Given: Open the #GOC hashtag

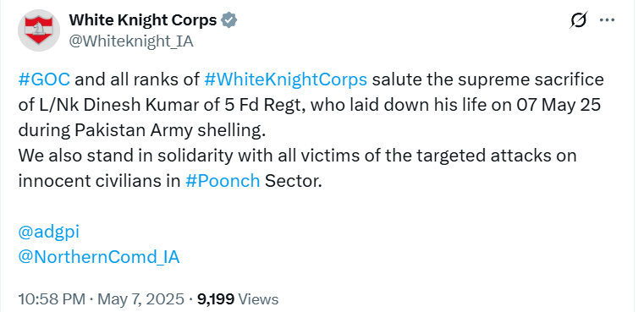Looking at the screenshot, I should tap(44, 79).
